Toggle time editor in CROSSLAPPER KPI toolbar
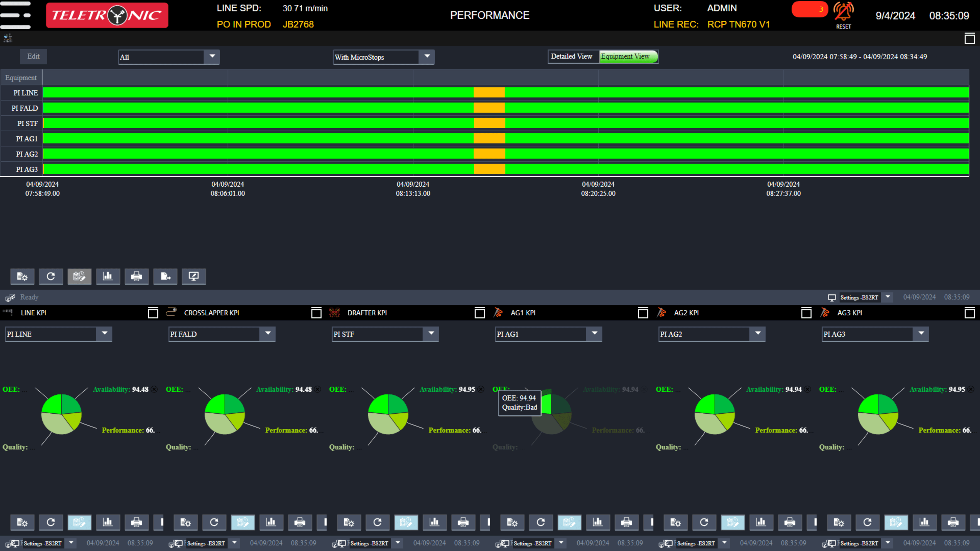The width and height of the screenshot is (980, 551). 243,522
